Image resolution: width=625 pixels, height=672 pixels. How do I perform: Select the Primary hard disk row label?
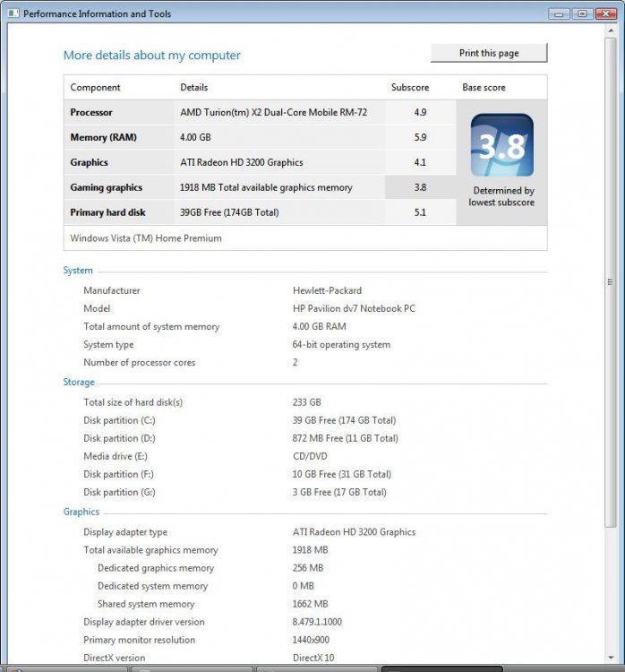click(107, 213)
